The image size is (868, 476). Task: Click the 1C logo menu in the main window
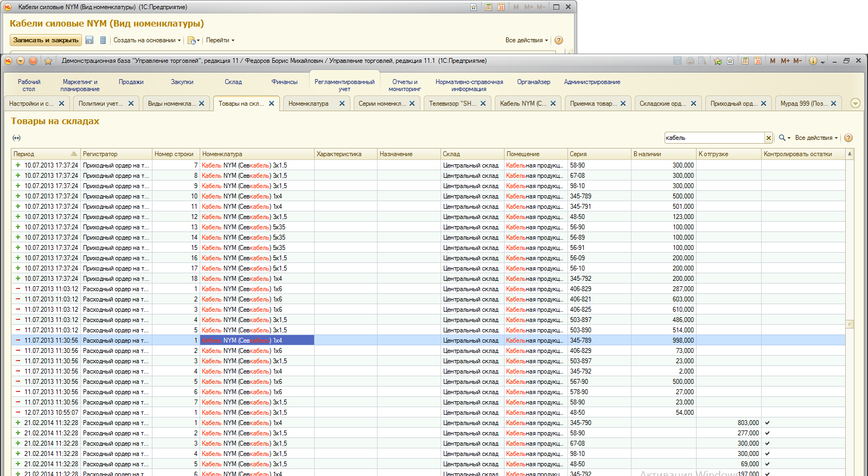(8, 61)
